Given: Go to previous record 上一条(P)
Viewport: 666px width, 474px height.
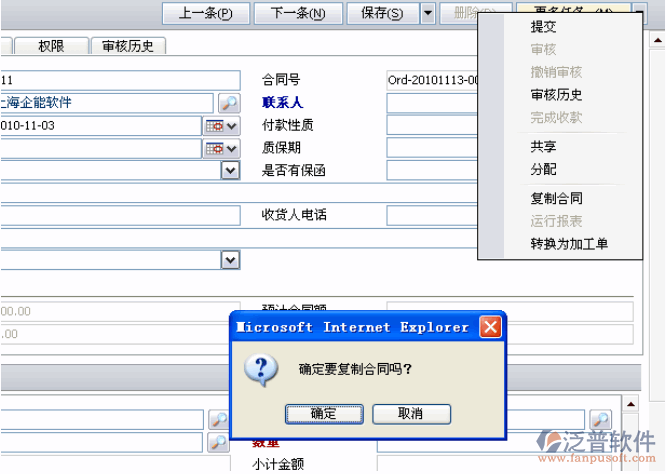Looking at the screenshot, I should (x=206, y=13).
